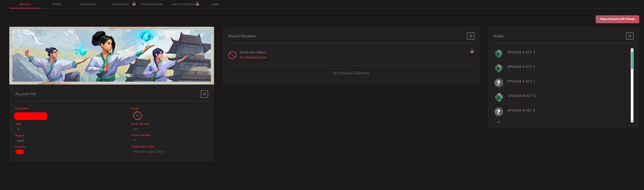Click the Ranks heading

(x=498, y=36)
